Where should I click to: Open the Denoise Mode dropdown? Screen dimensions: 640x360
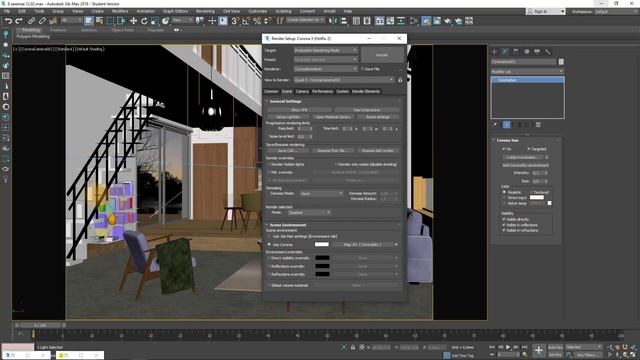click(x=321, y=193)
